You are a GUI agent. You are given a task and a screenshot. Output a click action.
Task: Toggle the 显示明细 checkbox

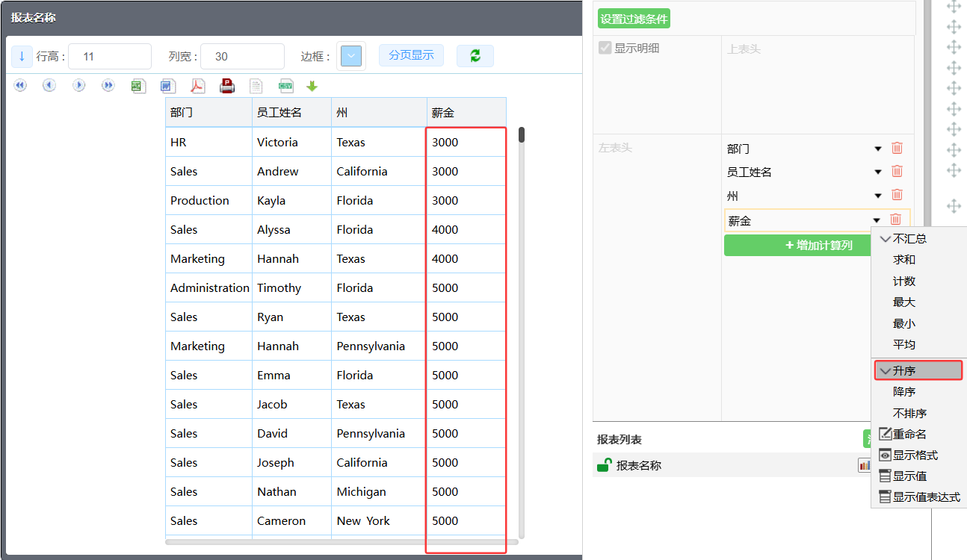(x=605, y=48)
